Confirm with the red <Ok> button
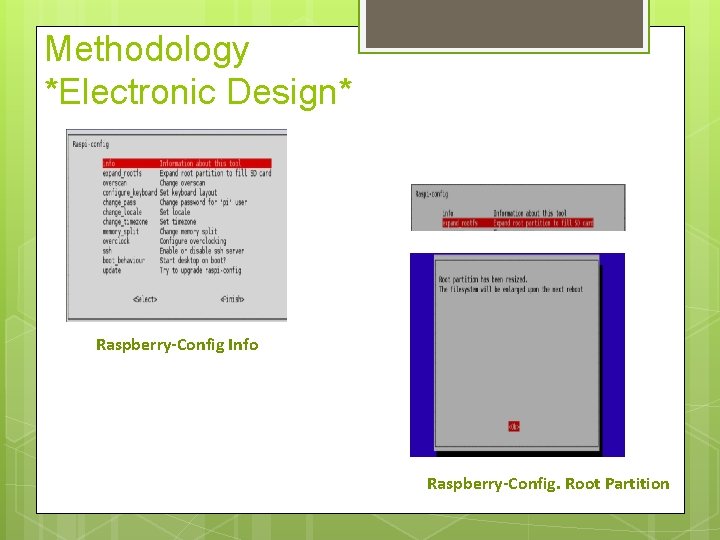 [514, 427]
